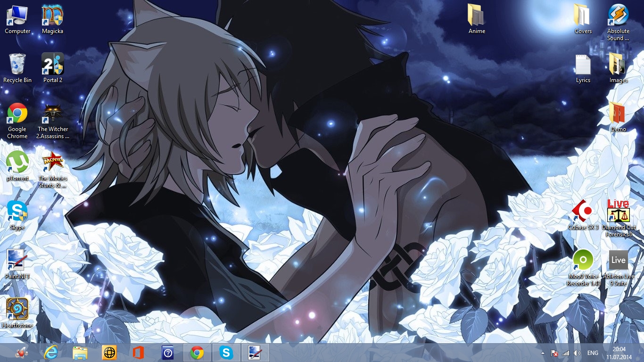Select the Lyrics text file

point(583,69)
